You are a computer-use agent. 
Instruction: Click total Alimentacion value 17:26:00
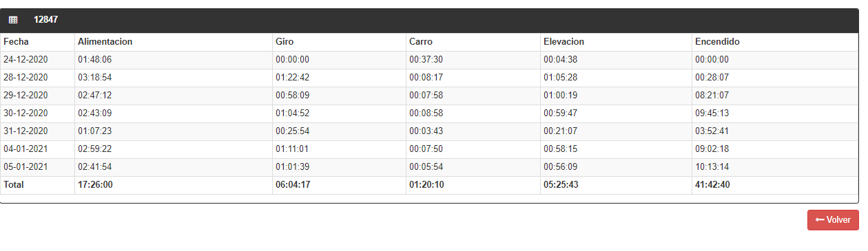click(95, 185)
